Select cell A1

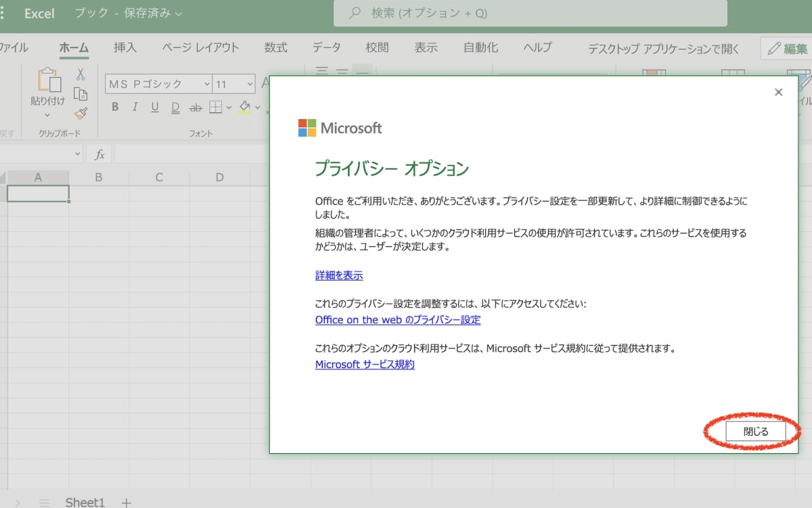[x=38, y=193]
